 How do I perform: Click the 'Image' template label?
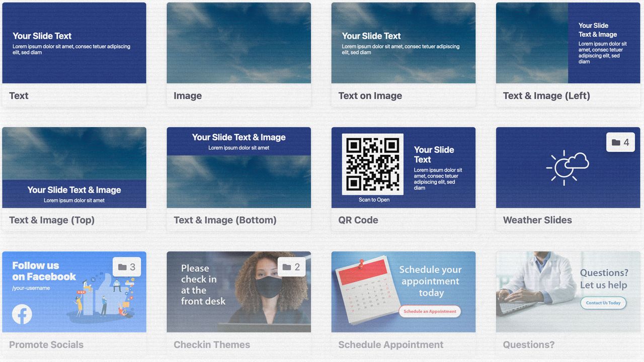pos(188,96)
